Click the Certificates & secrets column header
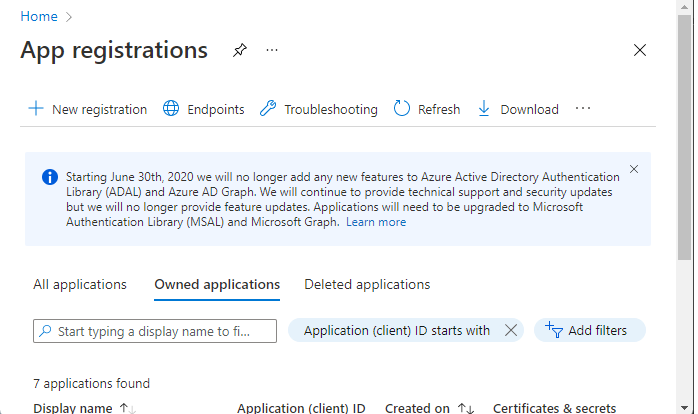Image resolution: width=698 pixels, height=414 pixels. click(555, 408)
